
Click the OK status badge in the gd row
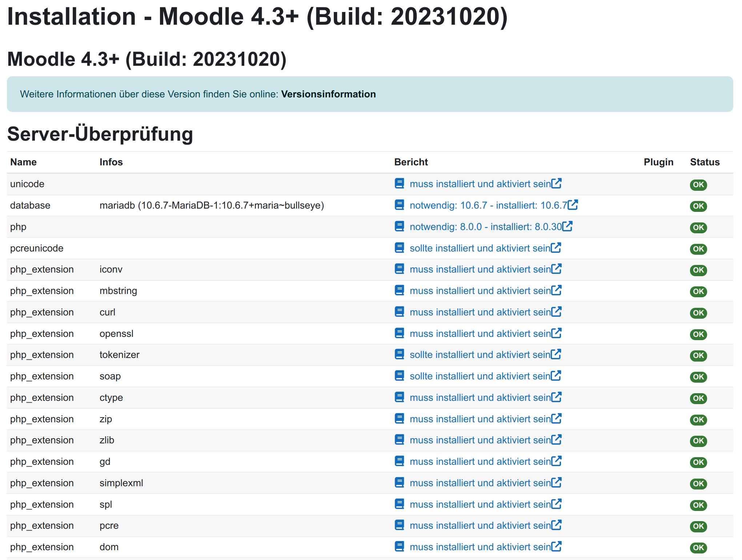click(698, 462)
